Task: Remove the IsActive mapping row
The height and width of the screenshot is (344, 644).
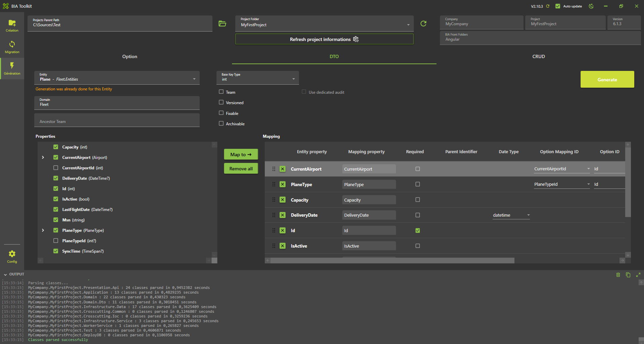Action: (283, 246)
